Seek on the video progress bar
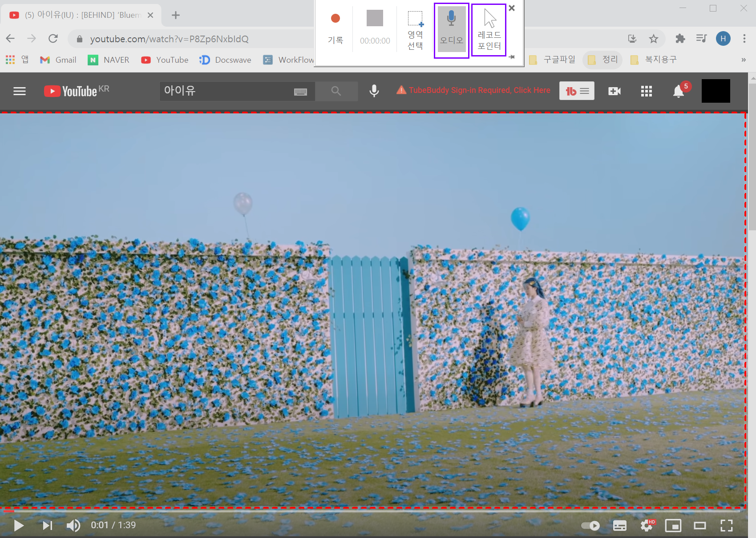The height and width of the screenshot is (538, 756). point(372,511)
